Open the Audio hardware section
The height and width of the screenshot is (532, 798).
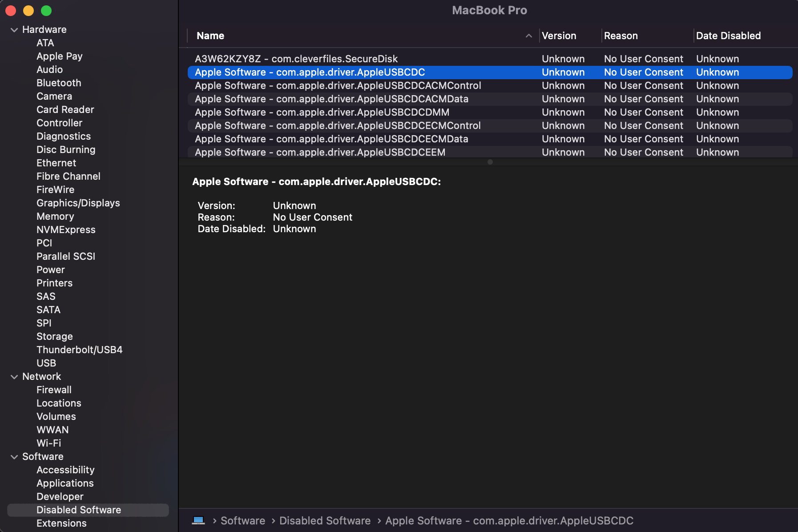[x=49, y=70]
